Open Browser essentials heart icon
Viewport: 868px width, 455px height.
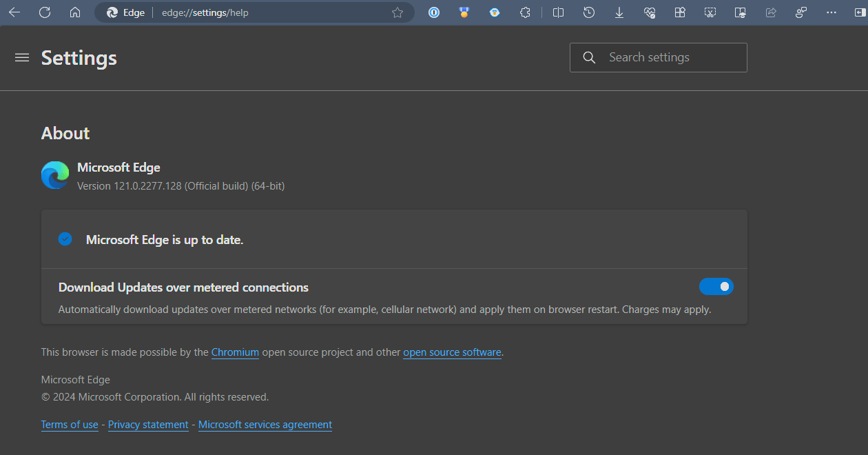pyautogui.click(x=650, y=12)
